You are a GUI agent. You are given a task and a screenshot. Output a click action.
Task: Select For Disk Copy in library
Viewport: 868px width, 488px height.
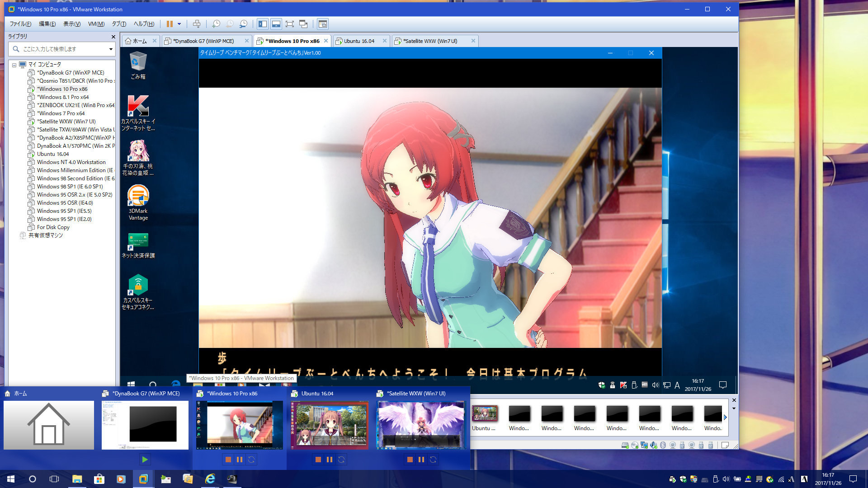[x=53, y=227]
